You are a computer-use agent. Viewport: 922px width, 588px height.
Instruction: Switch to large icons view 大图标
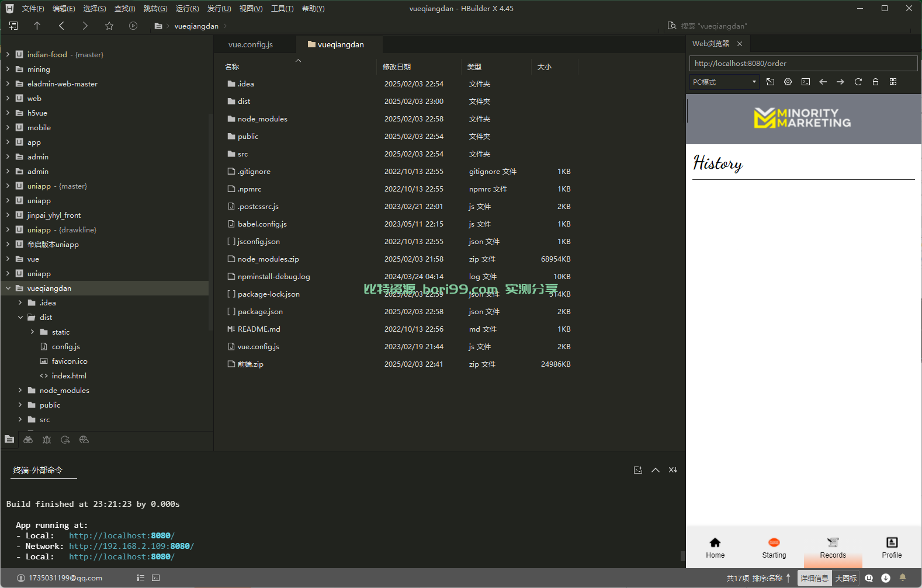pyautogui.click(x=846, y=578)
